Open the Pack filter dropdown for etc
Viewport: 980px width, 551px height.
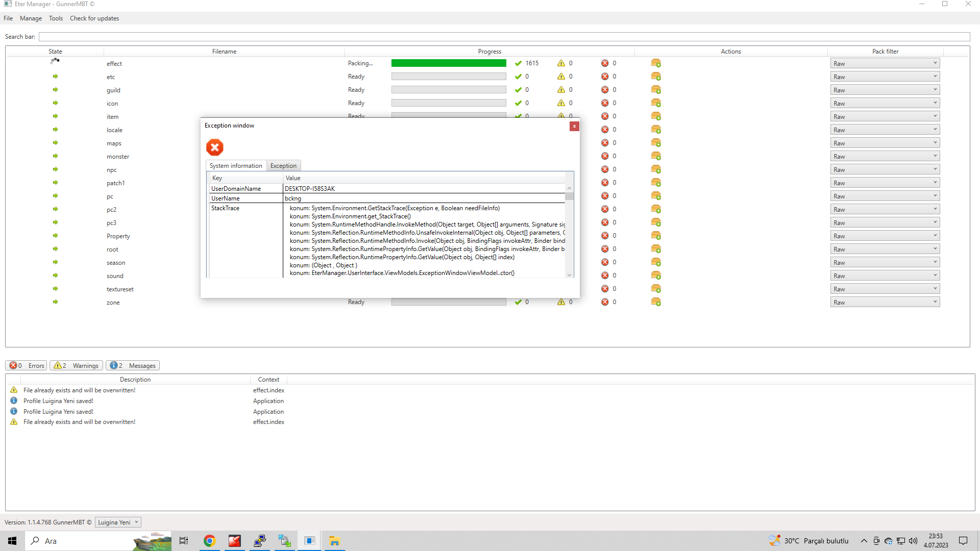coord(885,77)
